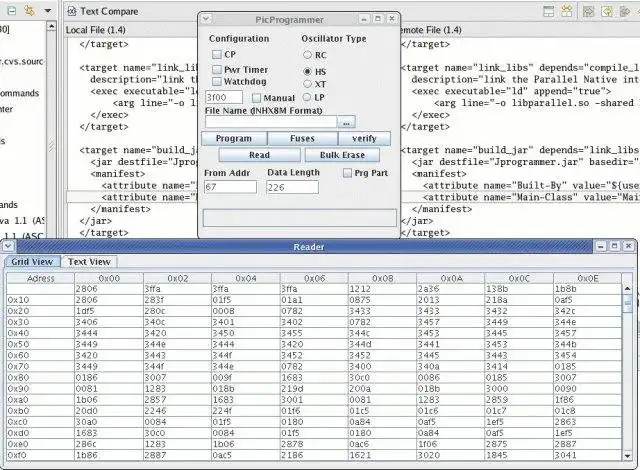
Task: Click copy current change left icon
Action: [607, 11]
